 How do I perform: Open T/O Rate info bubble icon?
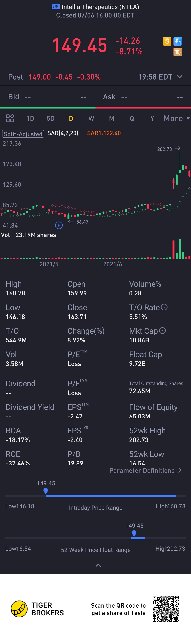click(x=164, y=307)
